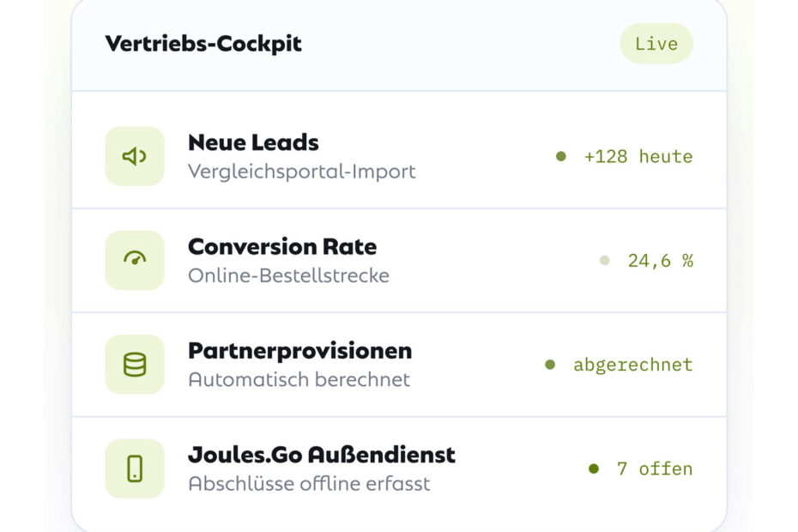Click the pale dot beside 24,6 %

coord(605,261)
